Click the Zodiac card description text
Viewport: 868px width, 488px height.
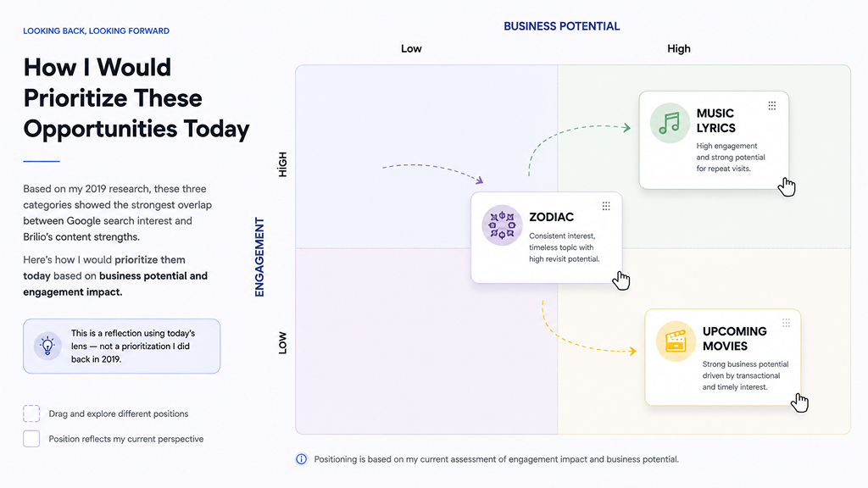pyautogui.click(x=564, y=247)
